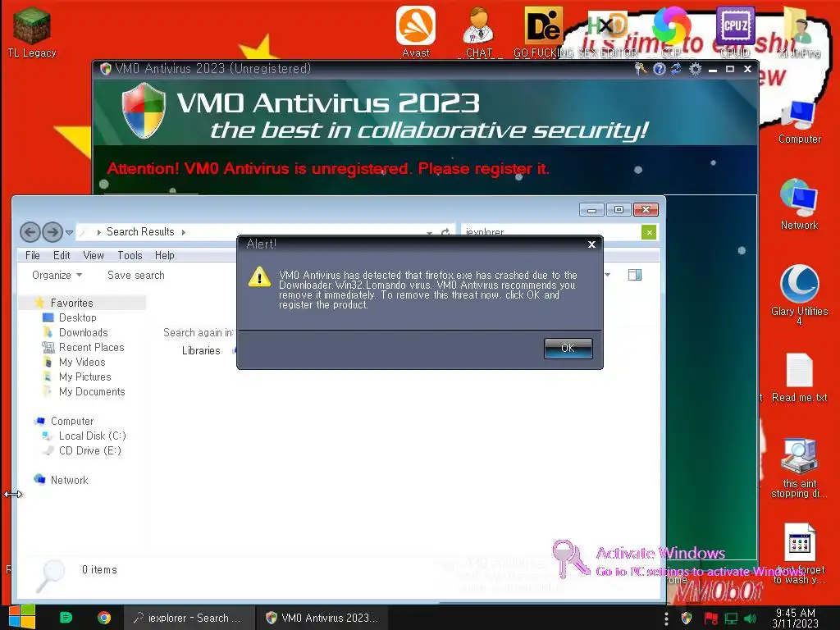Screen dimensions: 840x630
Task: Click the green chat app taskbar icon
Action: coord(66,618)
